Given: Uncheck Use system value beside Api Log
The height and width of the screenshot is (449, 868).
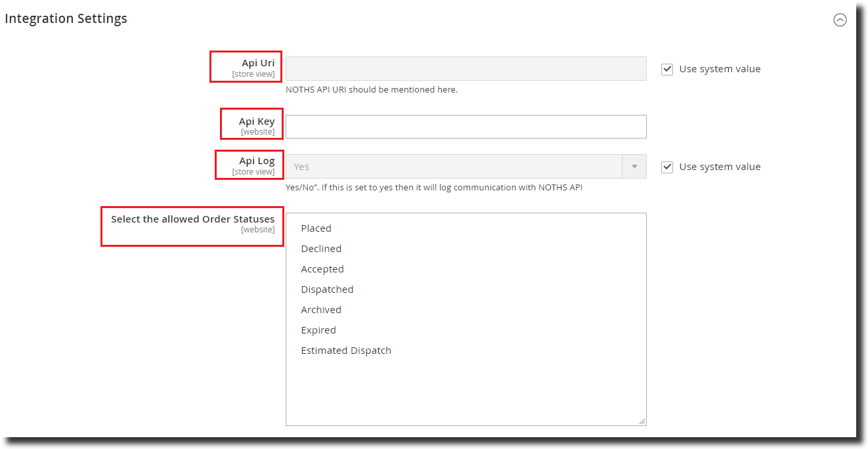Looking at the screenshot, I should tap(667, 167).
